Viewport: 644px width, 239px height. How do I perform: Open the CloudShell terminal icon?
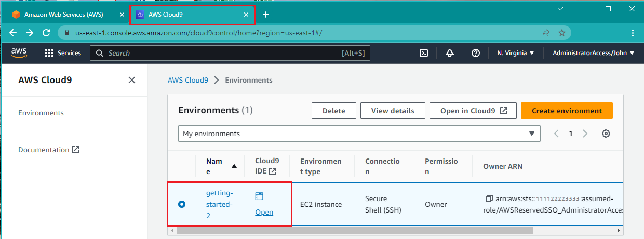[x=424, y=53]
